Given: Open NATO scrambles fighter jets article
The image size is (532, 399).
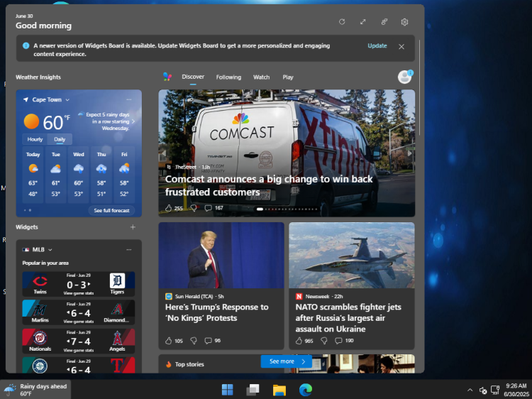Looking at the screenshot, I should [352, 286].
